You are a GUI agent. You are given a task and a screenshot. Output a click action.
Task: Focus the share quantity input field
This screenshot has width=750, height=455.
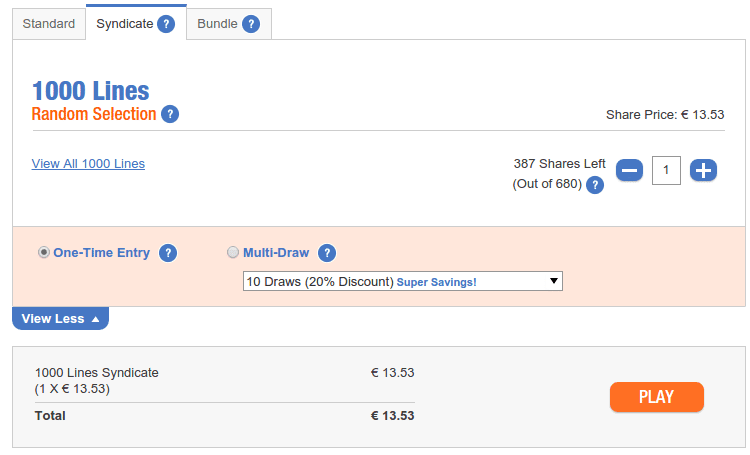coord(666,170)
